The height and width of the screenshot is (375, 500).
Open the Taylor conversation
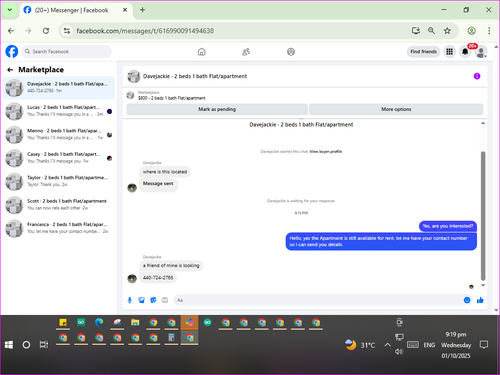tap(59, 181)
